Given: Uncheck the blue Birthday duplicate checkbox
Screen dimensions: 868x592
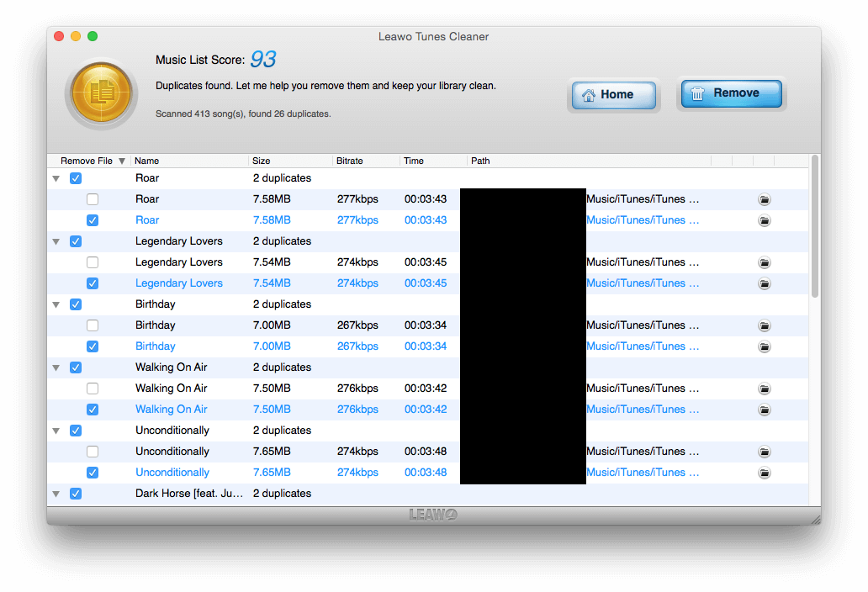Looking at the screenshot, I should point(93,346).
